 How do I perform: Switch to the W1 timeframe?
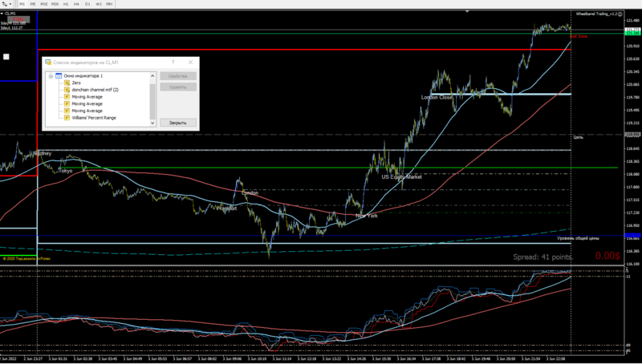99,4
